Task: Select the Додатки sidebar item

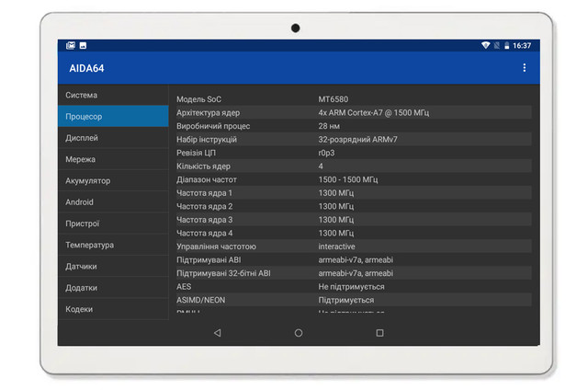Action: click(113, 288)
